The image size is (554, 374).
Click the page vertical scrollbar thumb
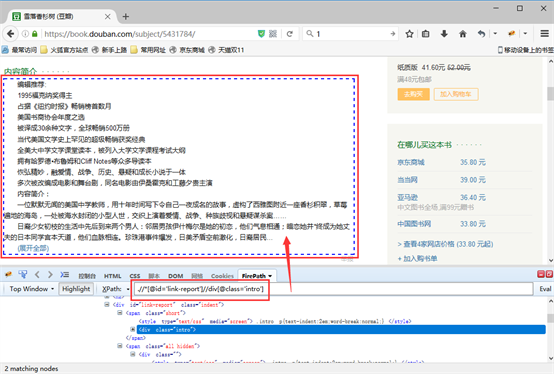point(550,94)
